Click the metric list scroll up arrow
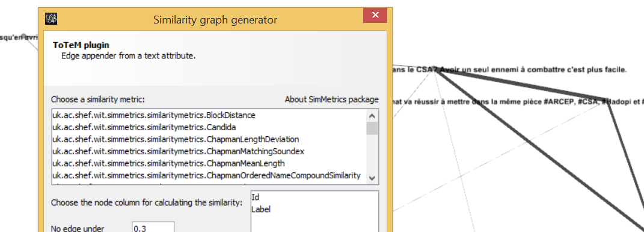The image size is (644, 232). 372,116
